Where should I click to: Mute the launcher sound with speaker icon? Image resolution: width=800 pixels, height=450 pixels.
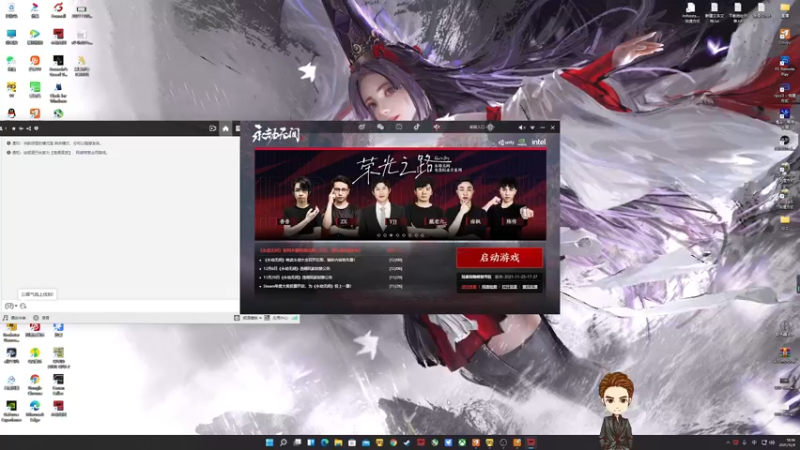click(521, 128)
